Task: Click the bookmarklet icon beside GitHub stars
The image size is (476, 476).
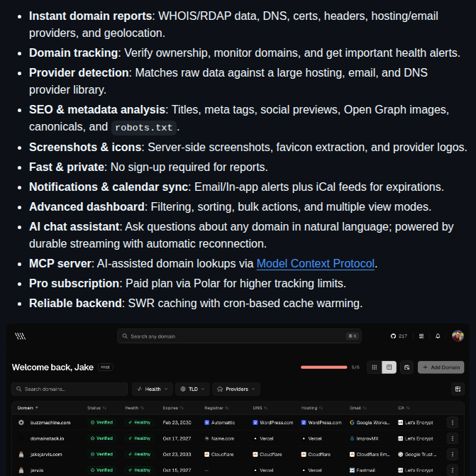Action: click(421, 336)
